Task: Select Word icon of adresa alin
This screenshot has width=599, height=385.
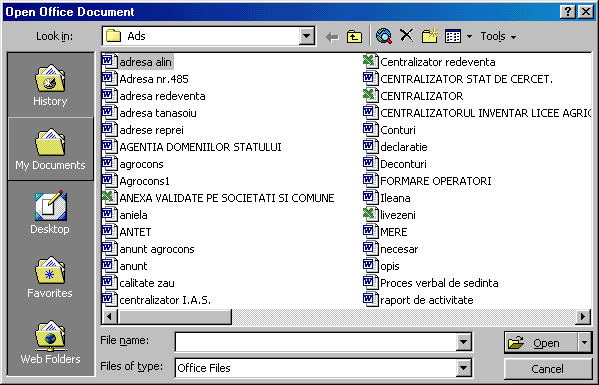Action: [110, 61]
